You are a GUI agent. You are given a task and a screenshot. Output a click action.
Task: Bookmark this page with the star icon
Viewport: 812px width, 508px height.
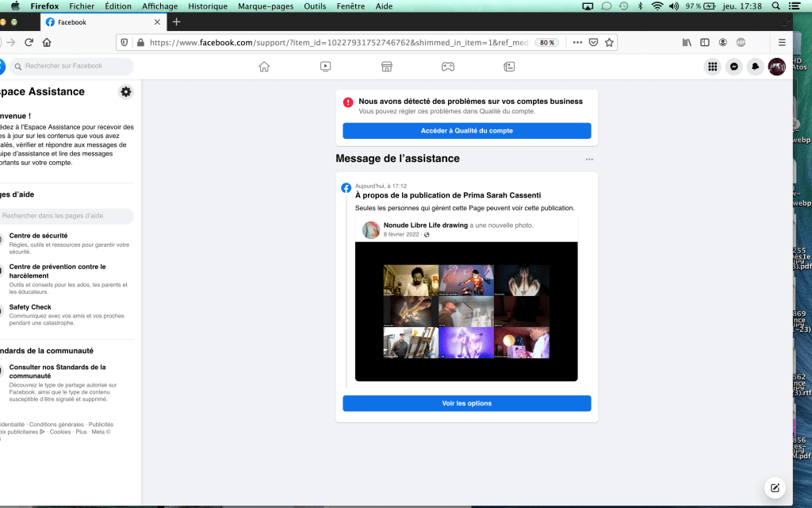[609, 42]
